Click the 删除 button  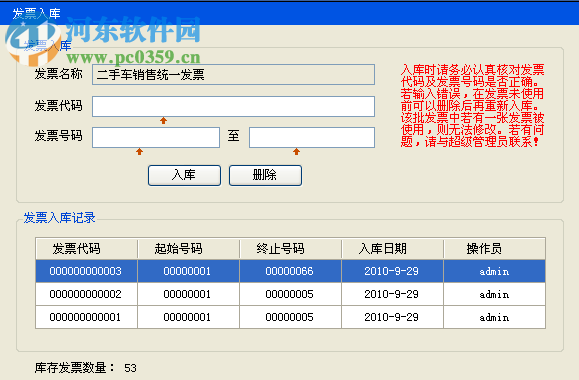click(265, 175)
